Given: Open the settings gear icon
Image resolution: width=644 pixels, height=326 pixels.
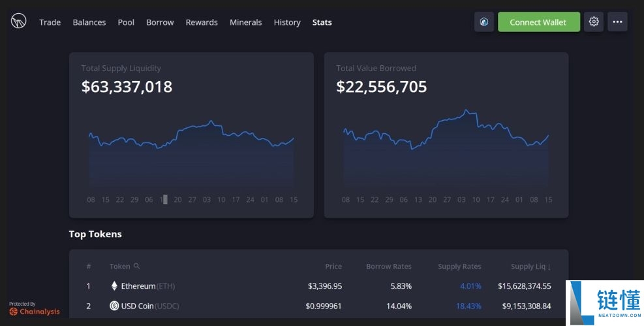Looking at the screenshot, I should tap(594, 22).
